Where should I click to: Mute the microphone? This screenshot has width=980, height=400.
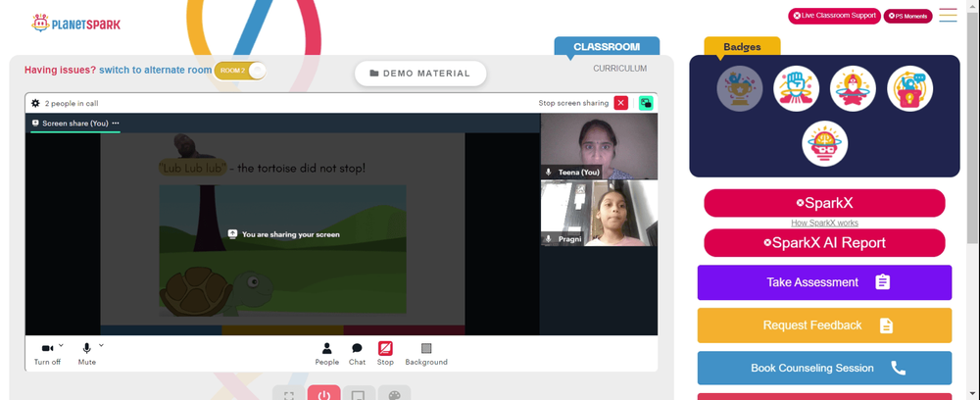click(87, 354)
